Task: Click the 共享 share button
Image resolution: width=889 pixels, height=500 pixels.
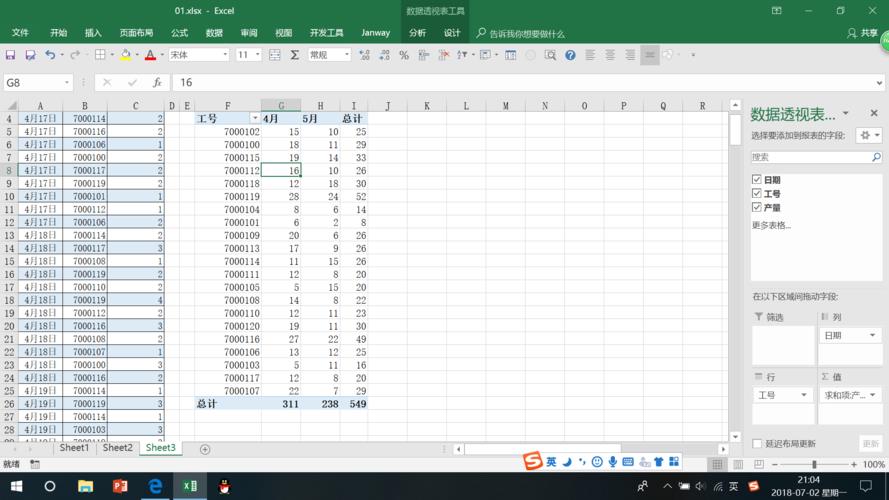Action: 863,33
